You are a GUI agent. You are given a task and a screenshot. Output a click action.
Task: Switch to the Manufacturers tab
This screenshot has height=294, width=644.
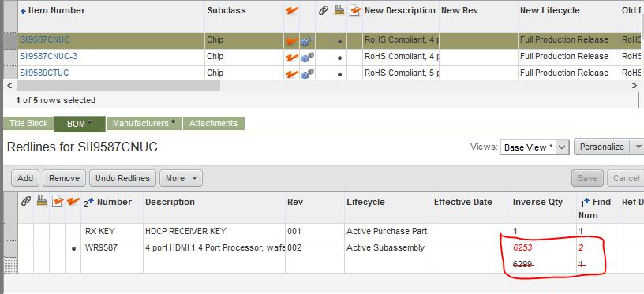144,123
